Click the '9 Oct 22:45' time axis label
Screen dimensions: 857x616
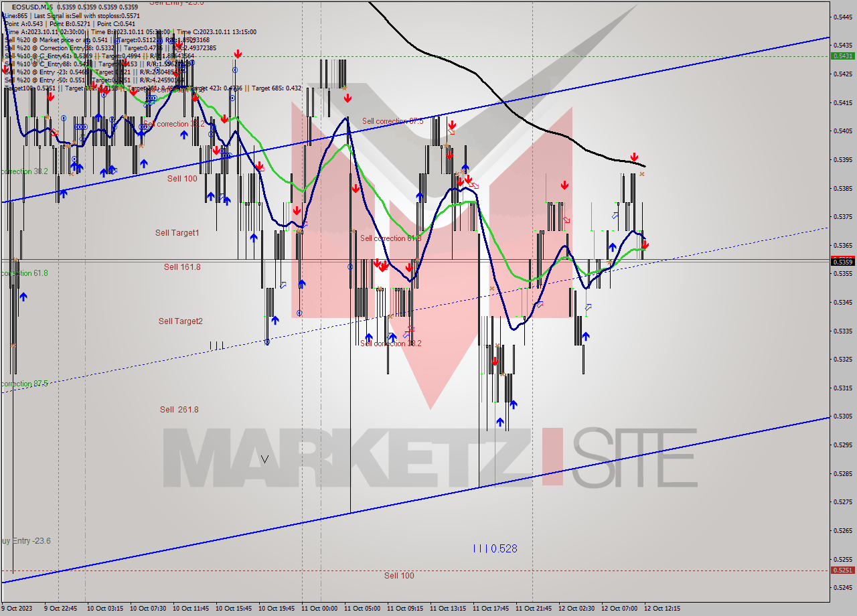pyautogui.click(x=60, y=609)
